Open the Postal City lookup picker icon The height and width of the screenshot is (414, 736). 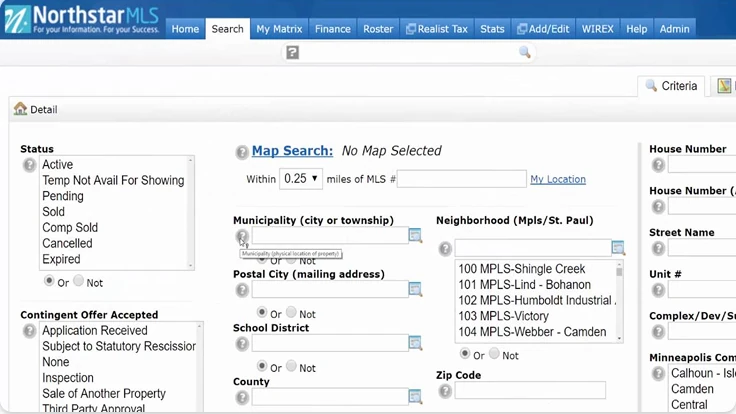(x=415, y=289)
